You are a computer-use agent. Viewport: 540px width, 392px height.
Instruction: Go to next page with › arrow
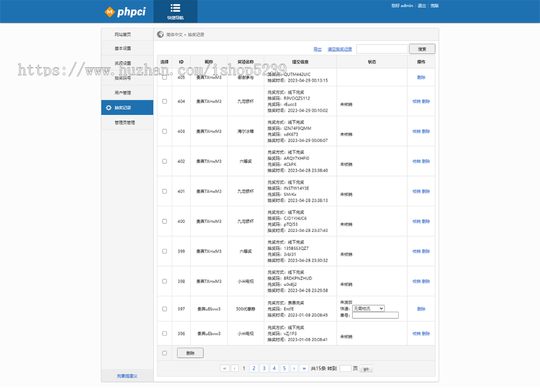point(294,368)
